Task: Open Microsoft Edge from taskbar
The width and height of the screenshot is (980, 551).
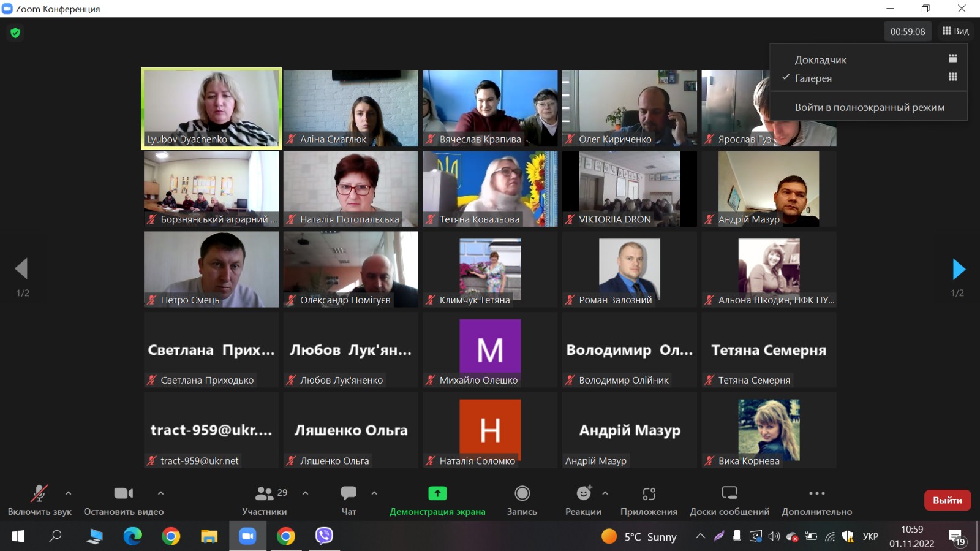Action: pyautogui.click(x=132, y=536)
